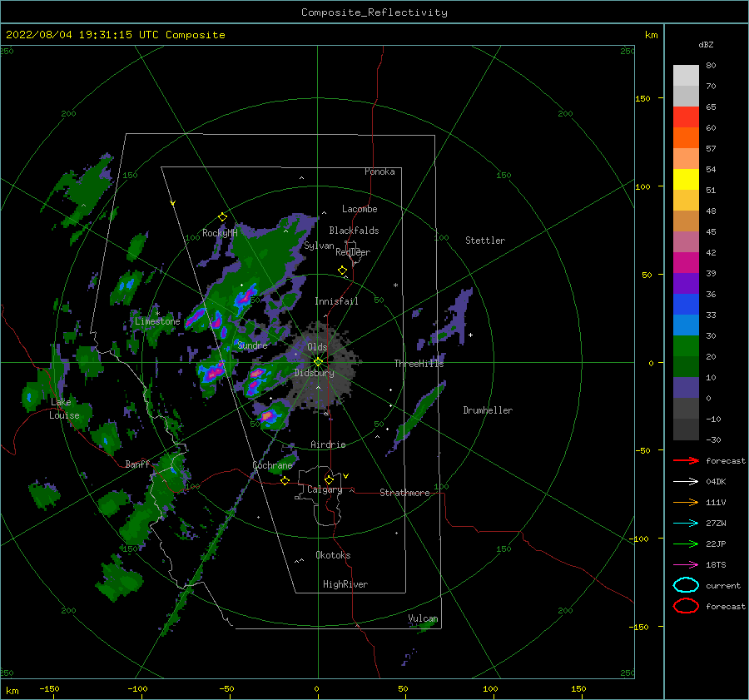Click the Lake Louise label
This screenshot has height=700, width=749.
(x=64, y=409)
